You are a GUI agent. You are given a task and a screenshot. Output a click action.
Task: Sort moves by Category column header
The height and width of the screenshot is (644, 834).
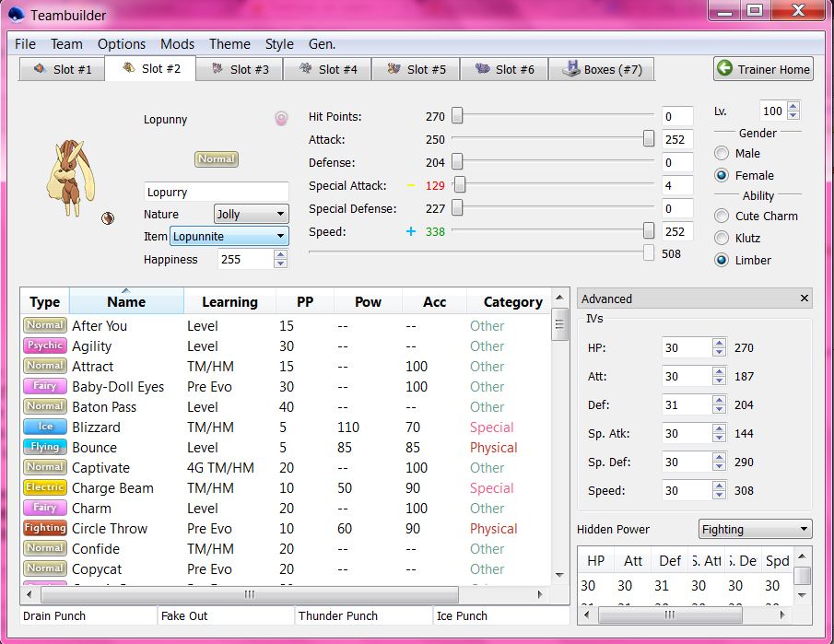click(x=509, y=301)
